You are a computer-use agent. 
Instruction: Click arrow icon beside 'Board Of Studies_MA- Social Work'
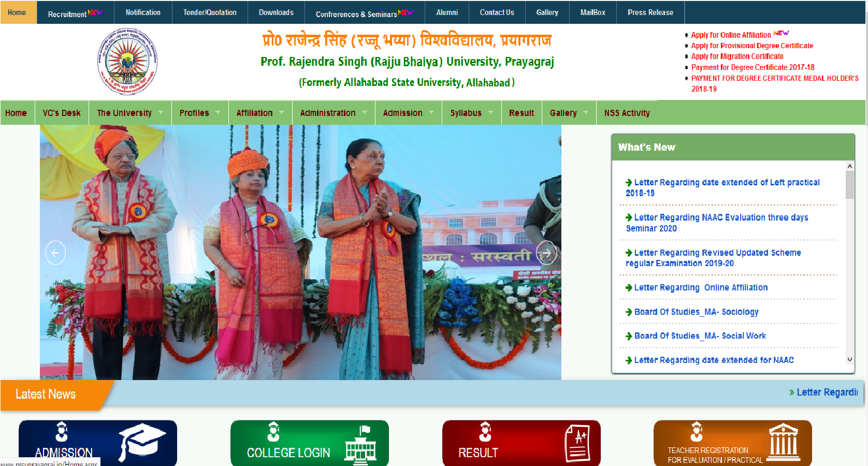click(x=629, y=336)
